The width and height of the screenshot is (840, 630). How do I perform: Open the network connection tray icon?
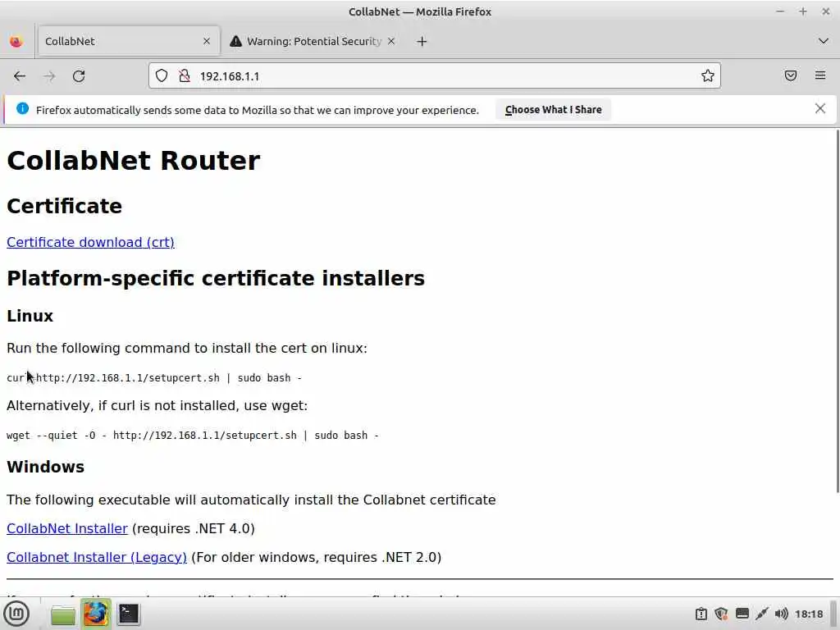point(762,614)
